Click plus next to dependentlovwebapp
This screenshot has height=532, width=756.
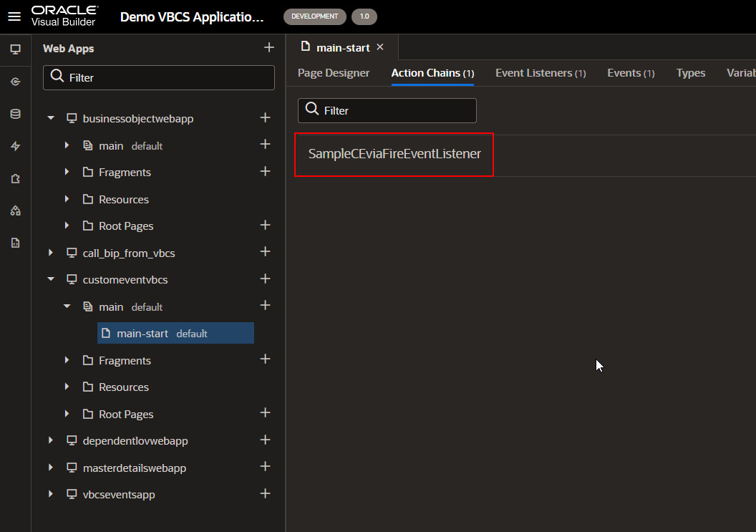pyautogui.click(x=265, y=440)
